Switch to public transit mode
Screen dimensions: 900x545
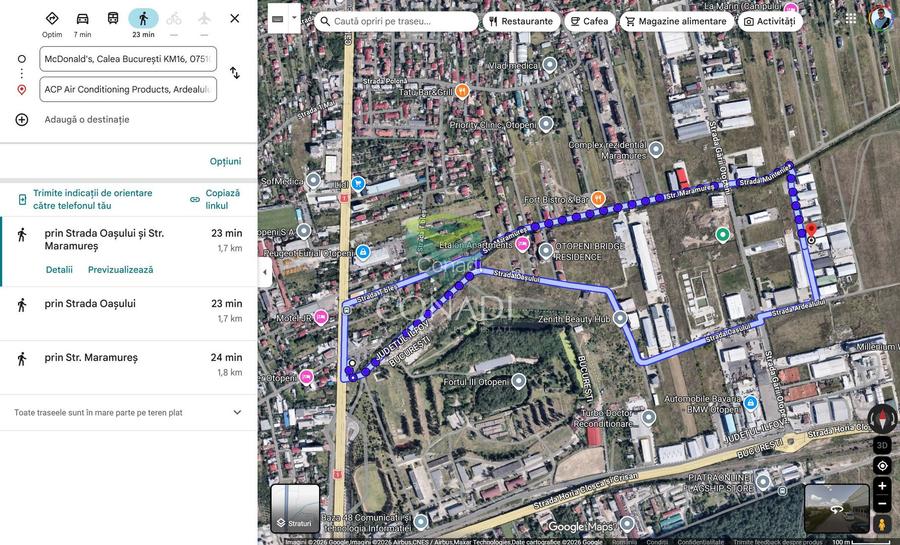(x=113, y=18)
